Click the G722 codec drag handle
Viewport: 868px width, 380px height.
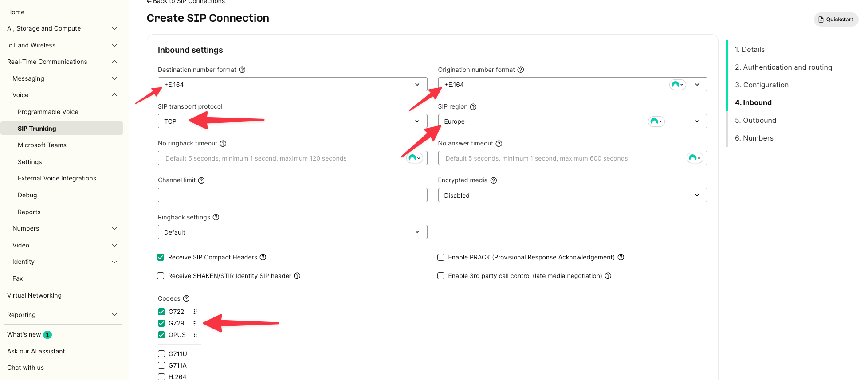point(195,312)
